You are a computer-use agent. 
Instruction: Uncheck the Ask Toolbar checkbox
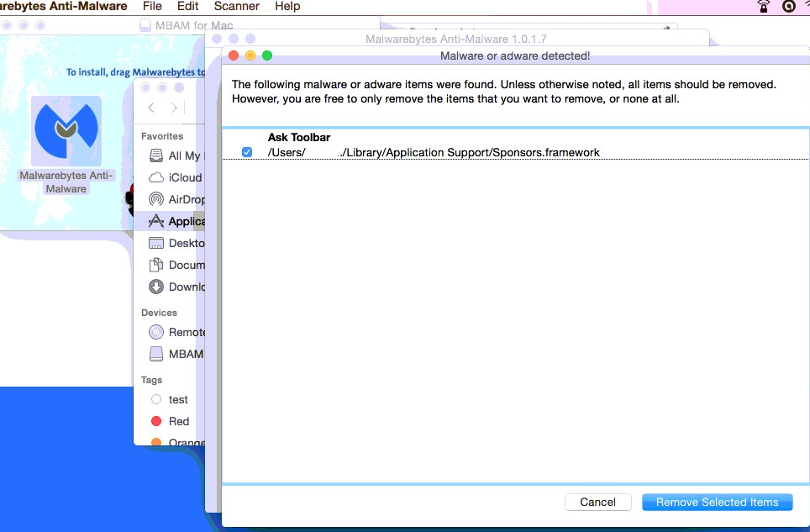(x=247, y=152)
